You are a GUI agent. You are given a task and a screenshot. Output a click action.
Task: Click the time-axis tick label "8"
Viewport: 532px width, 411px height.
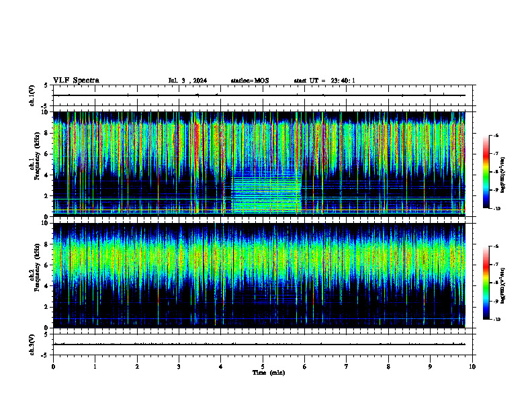coord(388,367)
